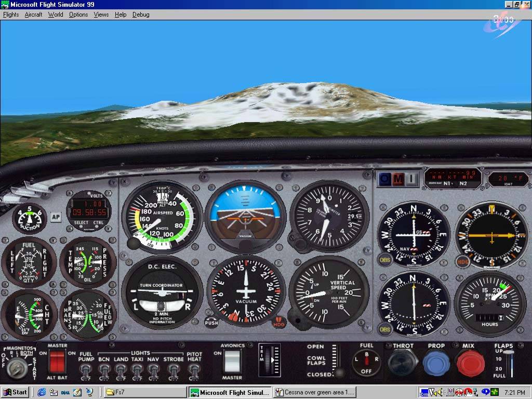Image resolution: width=532 pixels, height=399 pixels.
Task: Click the amber middle marker M light
Action: [398, 179]
